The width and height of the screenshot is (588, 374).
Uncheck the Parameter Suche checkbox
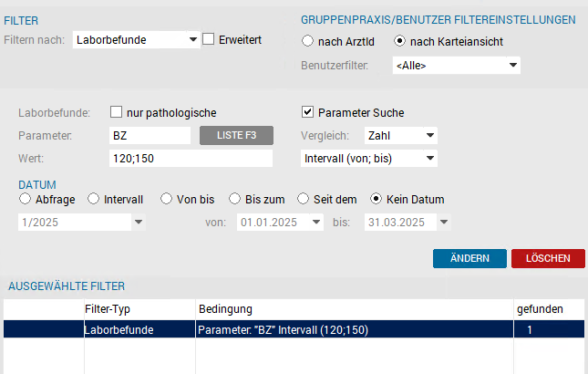(x=307, y=112)
